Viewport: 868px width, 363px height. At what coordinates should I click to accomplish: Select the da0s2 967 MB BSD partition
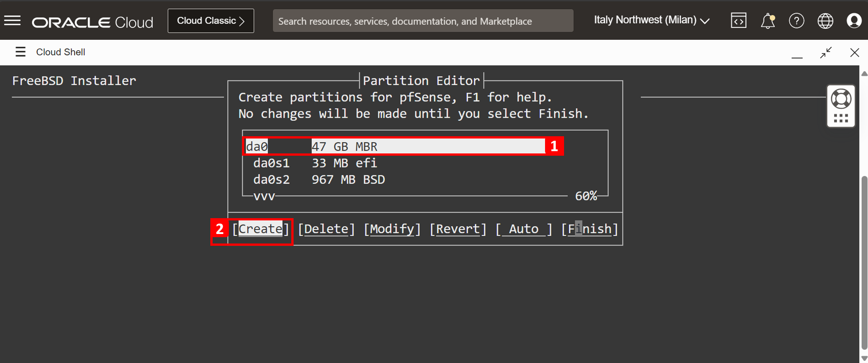[319, 180]
